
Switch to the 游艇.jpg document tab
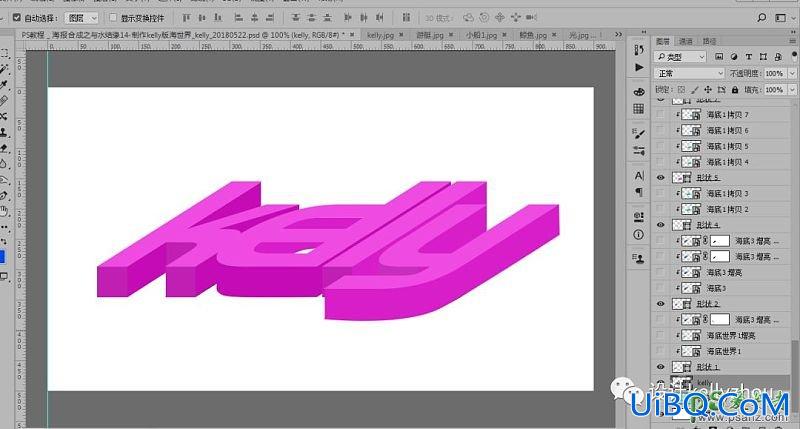click(x=430, y=35)
